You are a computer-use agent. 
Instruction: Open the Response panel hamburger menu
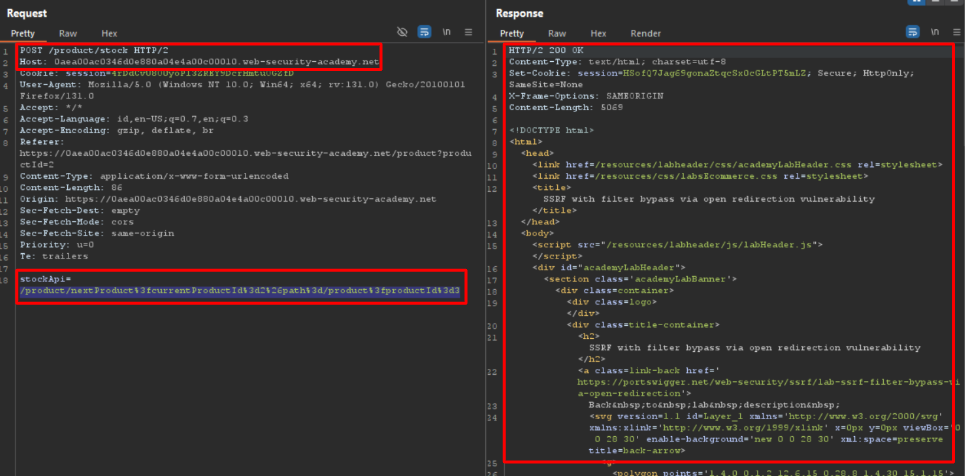click(x=955, y=33)
